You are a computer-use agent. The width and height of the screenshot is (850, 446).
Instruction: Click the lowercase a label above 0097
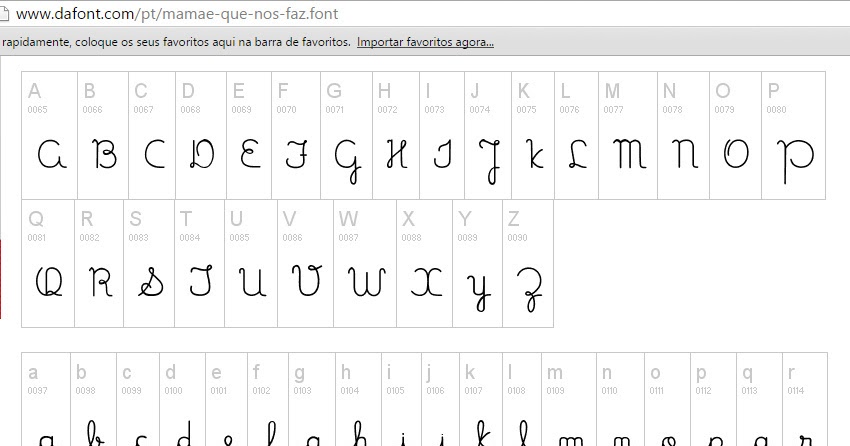(x=33, y=373)
